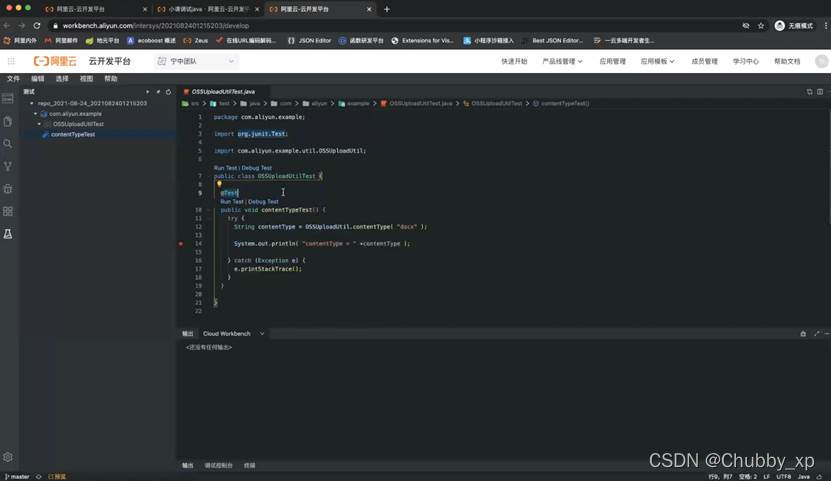Open the team selector dropdown
The width and height of the screenshot is (831, 481).
pos(196,61)
